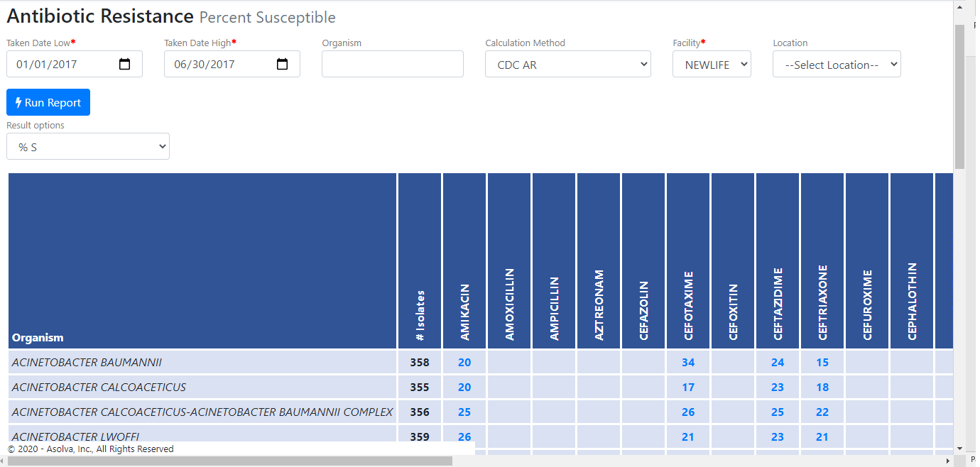
Task: Open calendar picker for Taken Date High
Action: point(283,65)
